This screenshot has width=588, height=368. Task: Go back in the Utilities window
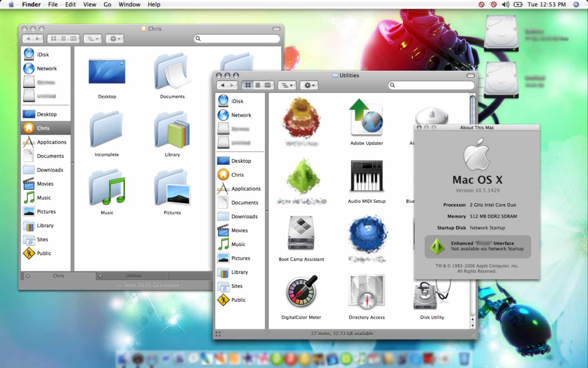tap(222, 85)
